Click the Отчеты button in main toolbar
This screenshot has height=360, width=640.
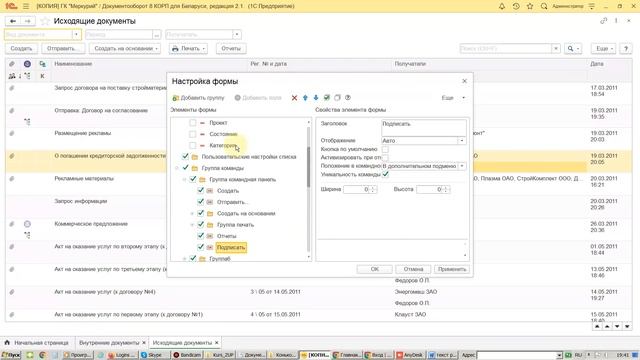coord(231,49)
